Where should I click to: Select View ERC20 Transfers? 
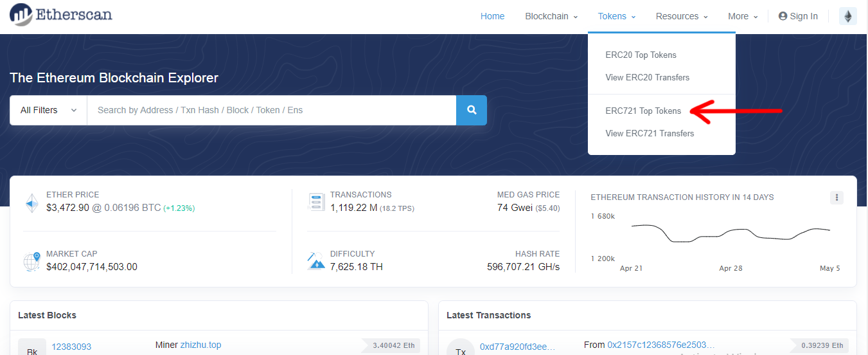[x=647, y=77]
